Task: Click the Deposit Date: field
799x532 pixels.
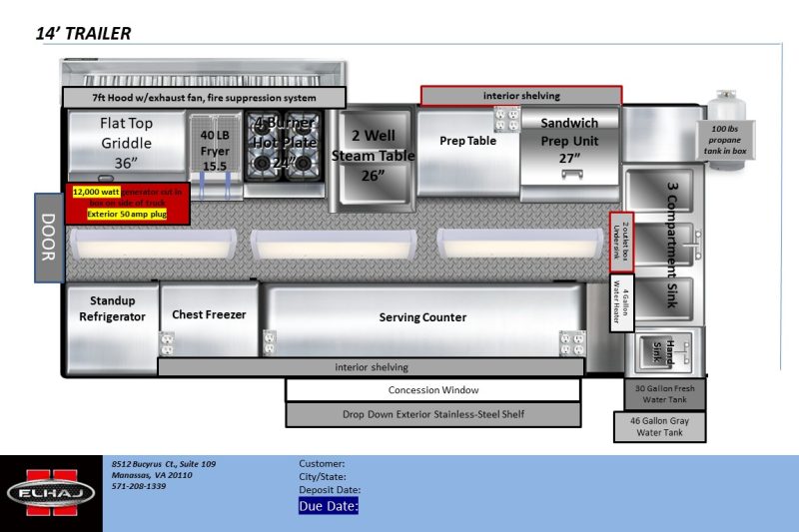Action: click(x=330, y=490)
